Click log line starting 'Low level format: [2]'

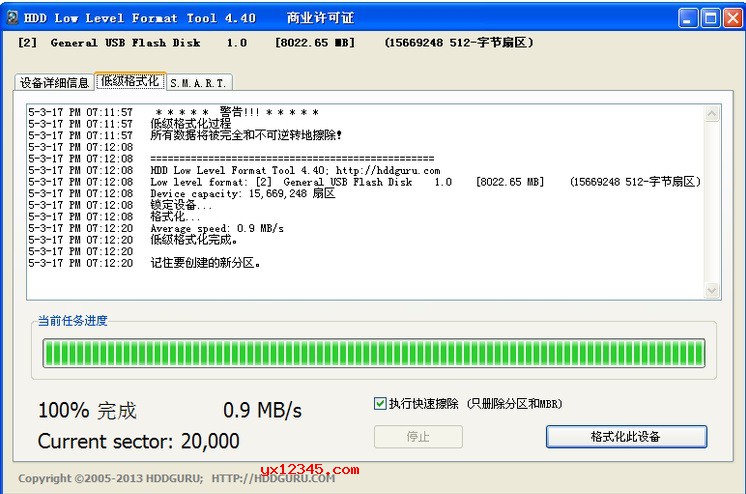click(425, 182)
